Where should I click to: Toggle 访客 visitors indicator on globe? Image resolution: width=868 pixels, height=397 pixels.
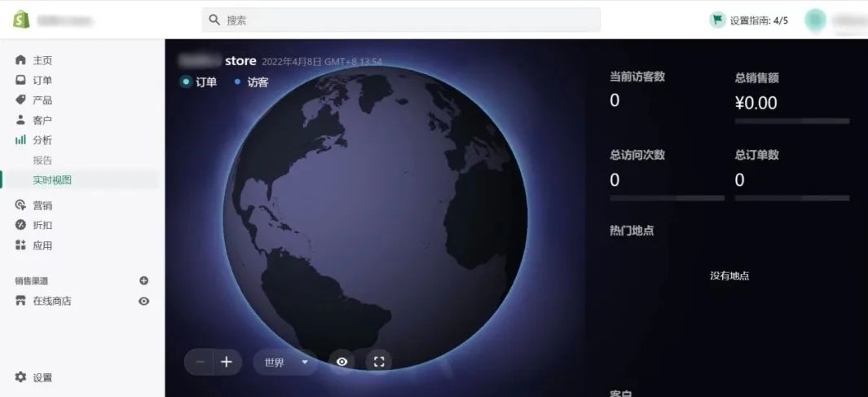click(x=252, y=82)
